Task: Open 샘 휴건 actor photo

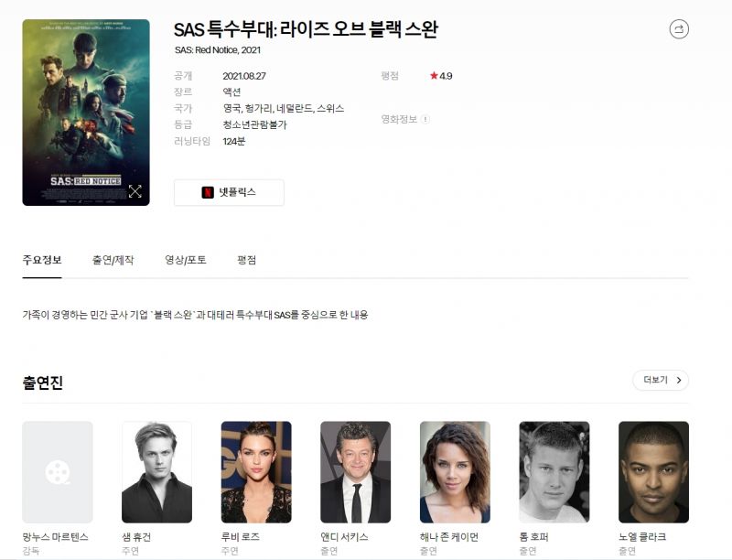Action: click(x=156, y=472)
